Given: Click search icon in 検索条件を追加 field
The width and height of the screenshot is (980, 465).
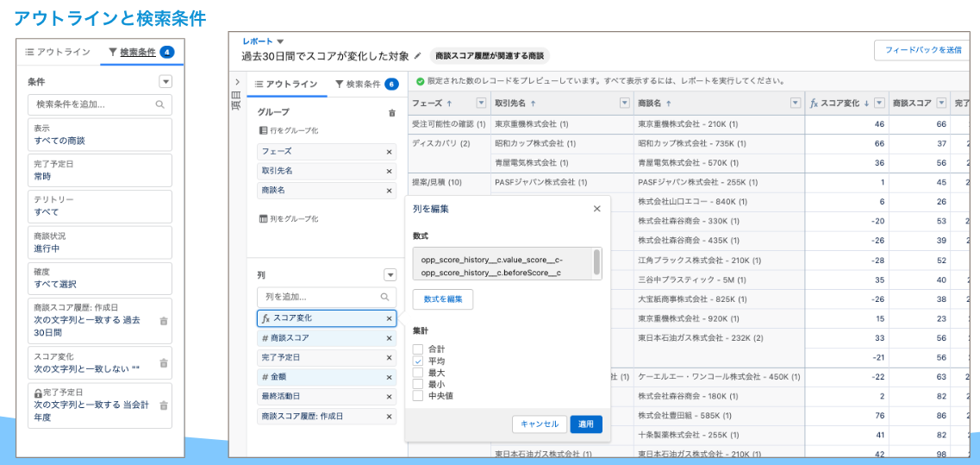Looking at the screenshot, I should [160, 104].
